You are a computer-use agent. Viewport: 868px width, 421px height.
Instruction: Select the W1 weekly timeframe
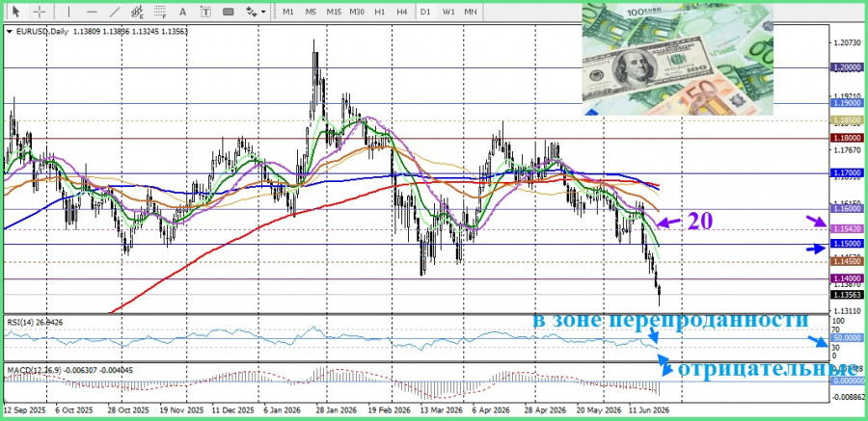pyautogui.click(x=448, y=11)
